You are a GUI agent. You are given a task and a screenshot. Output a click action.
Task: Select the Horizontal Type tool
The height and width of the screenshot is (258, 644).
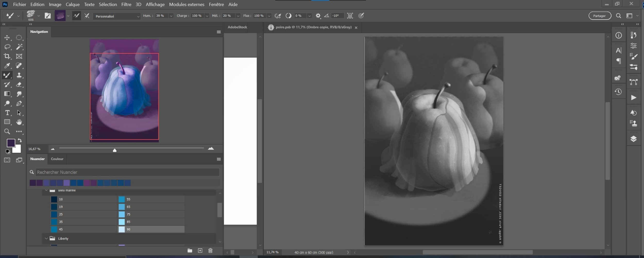click(7, 113)
